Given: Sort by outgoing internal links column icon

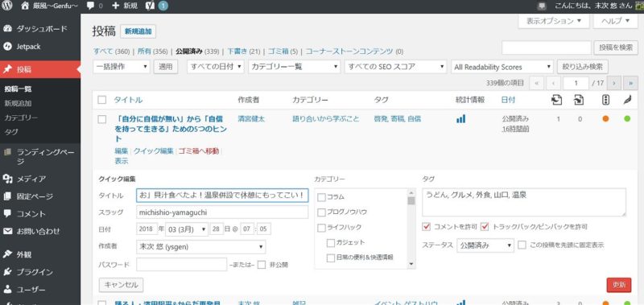Looking at the screenshot, I should click(x=556, y=100).
